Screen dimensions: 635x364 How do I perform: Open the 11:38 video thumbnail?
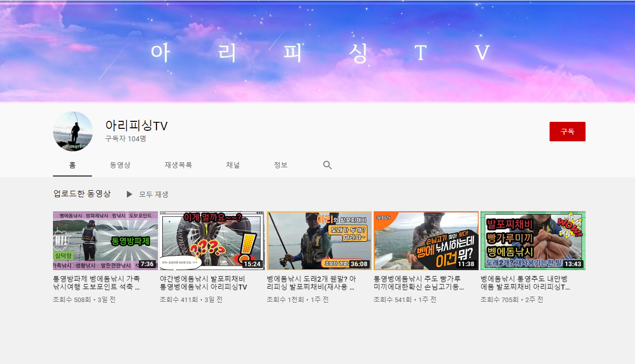[x=426, y=241]
